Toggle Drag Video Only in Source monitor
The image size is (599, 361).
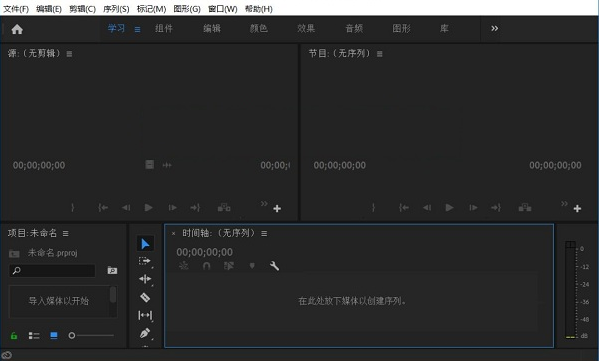coord(149,165)
